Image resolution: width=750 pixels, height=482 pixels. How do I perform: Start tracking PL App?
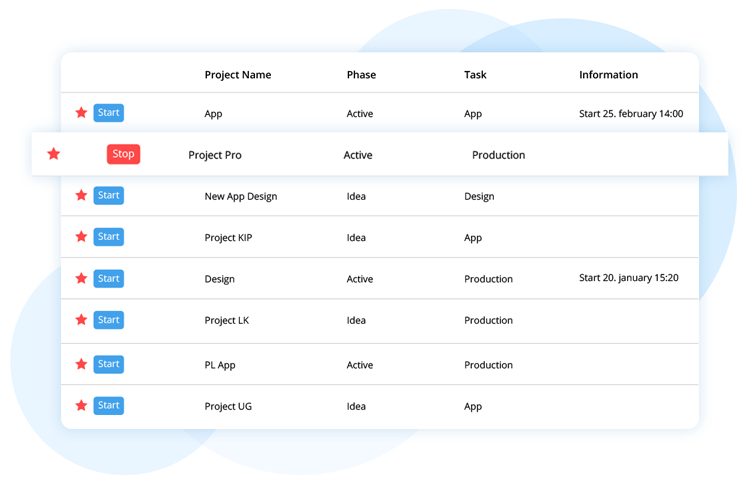109,364
